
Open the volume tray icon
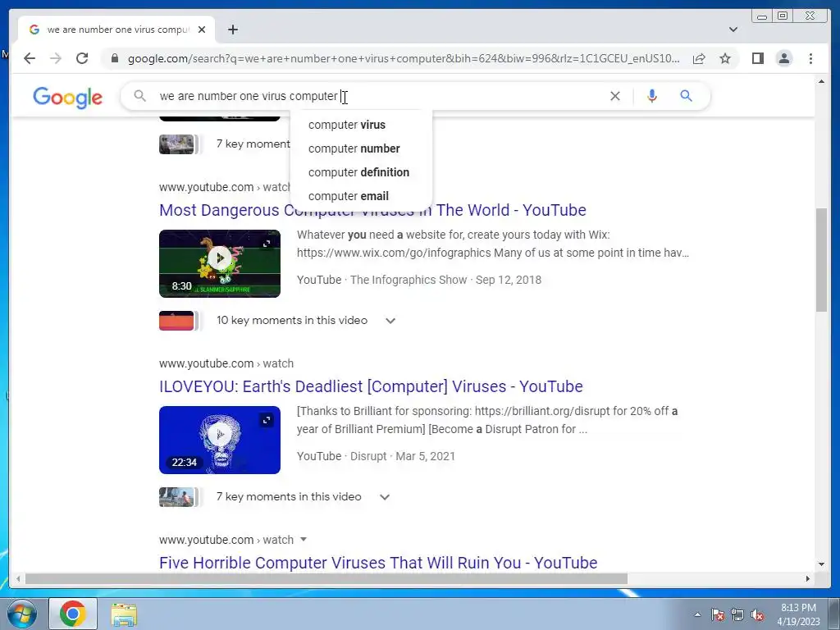pos(757,614)
